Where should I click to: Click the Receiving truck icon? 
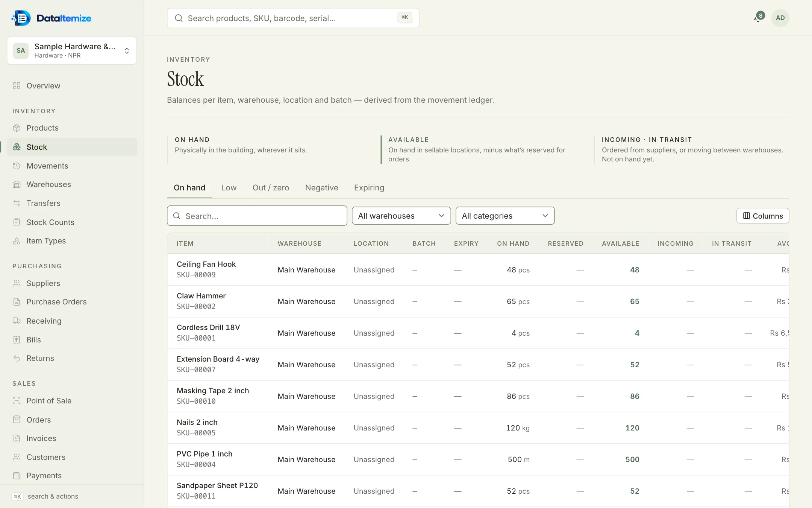pyautogui.click(x=17, y=321)
